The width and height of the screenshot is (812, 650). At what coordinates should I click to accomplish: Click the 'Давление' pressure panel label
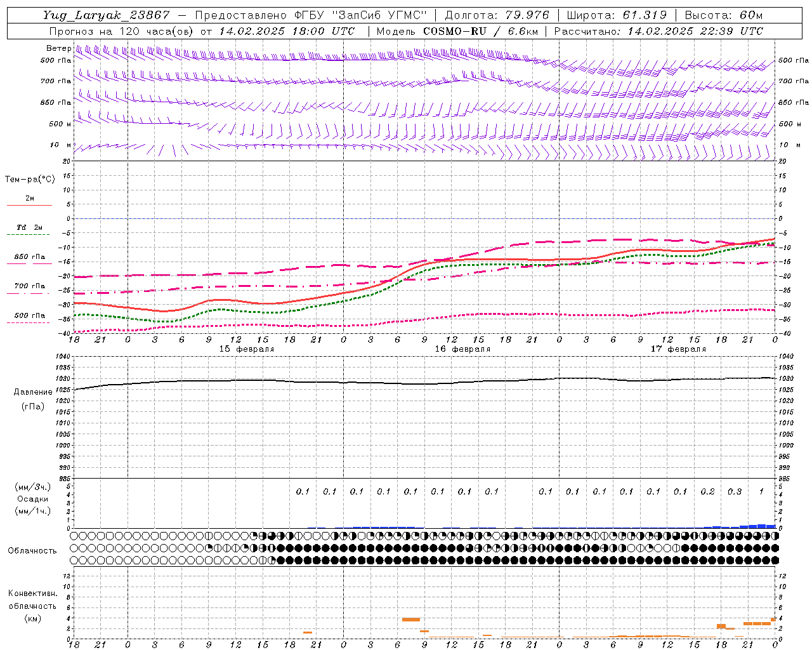(x=33, y=392)
